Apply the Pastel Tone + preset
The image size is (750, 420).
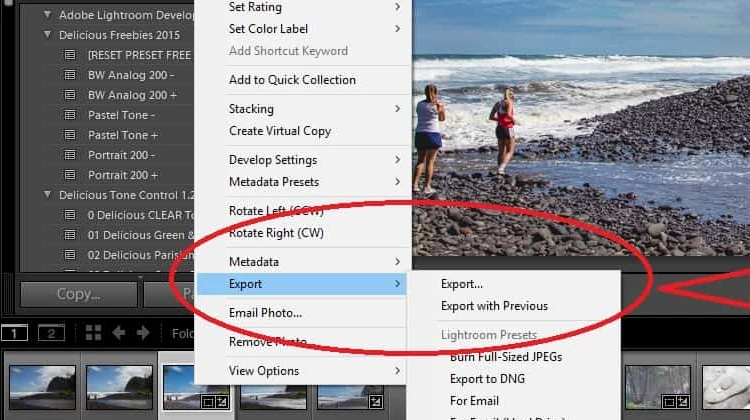pos(123,135)
